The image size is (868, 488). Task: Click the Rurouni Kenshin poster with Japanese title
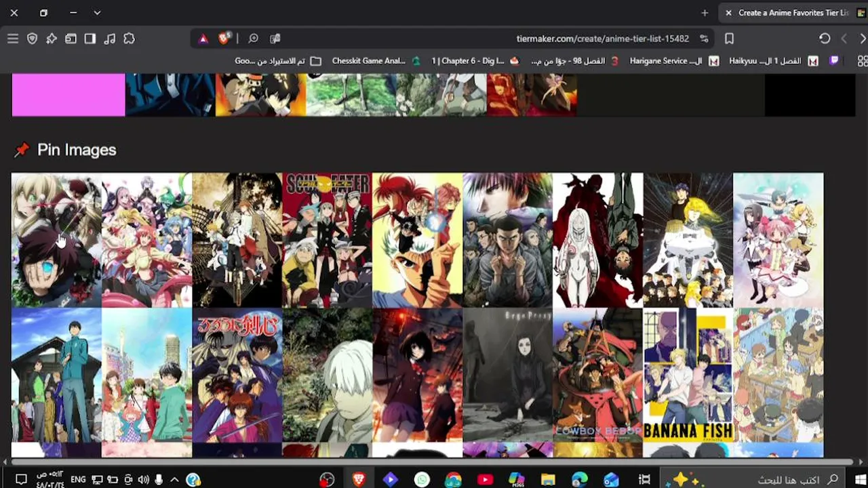coord(237,374)
